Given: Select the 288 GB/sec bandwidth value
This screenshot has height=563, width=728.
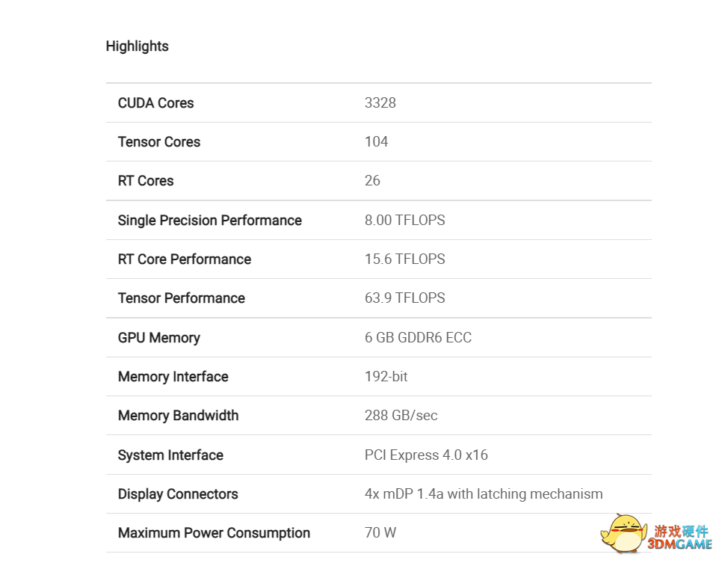Looking at the screenshot, I should [401, 416].
